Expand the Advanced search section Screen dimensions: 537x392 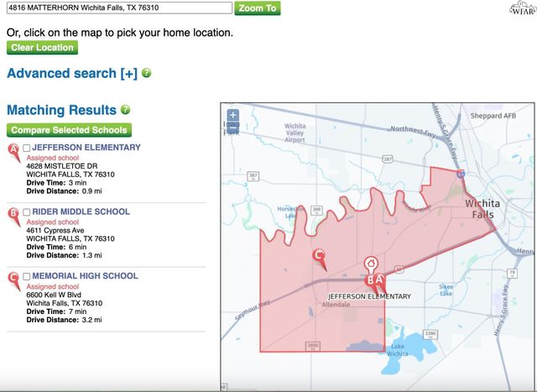(x=71, y=74)
